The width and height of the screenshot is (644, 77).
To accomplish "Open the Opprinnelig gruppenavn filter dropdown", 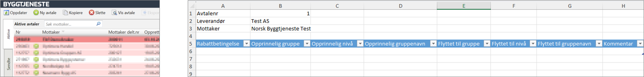I will tap(433, 44).
